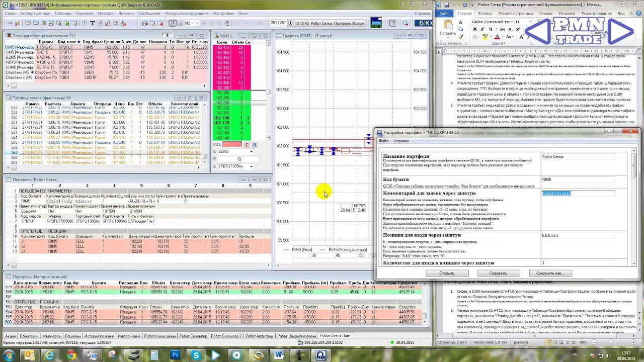Switch to Робот Скальпер tab in QUIK
Screen dimensions: 644x362
(x=193, y=336)
